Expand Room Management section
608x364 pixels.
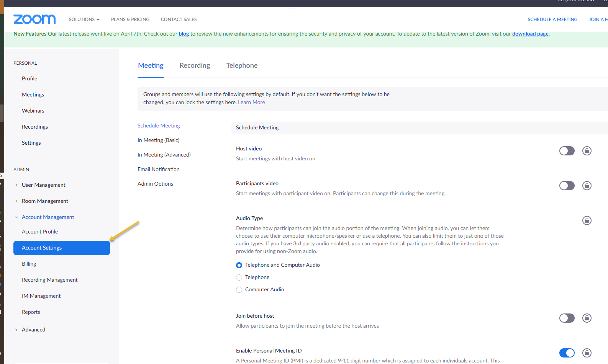[x=16, y=201]
